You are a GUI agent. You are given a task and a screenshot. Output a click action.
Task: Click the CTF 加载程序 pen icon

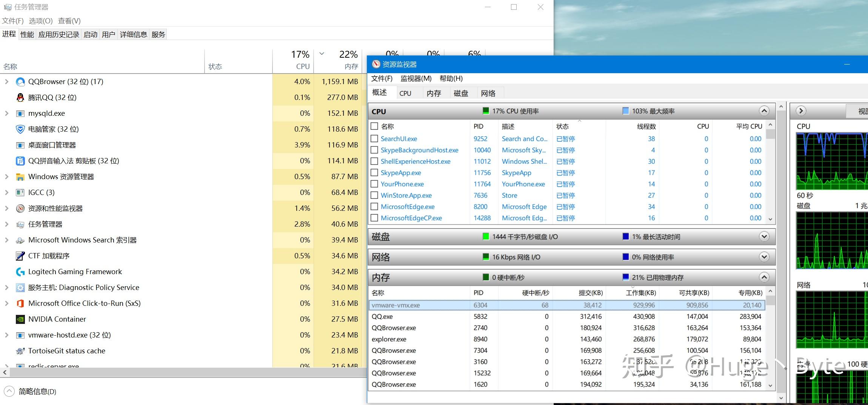[20, 256]
